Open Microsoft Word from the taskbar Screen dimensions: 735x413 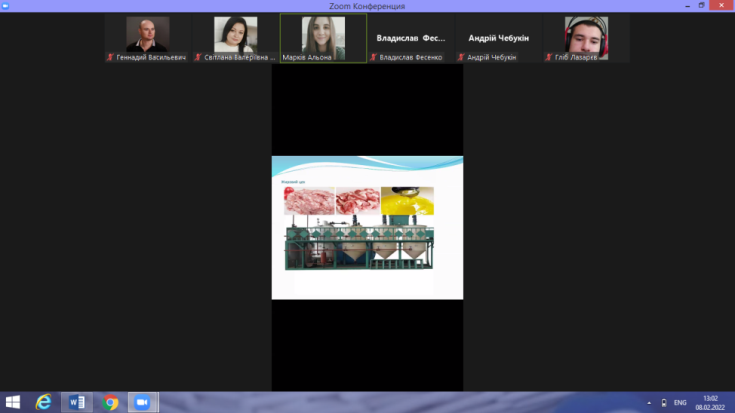(x=77, y=402)
